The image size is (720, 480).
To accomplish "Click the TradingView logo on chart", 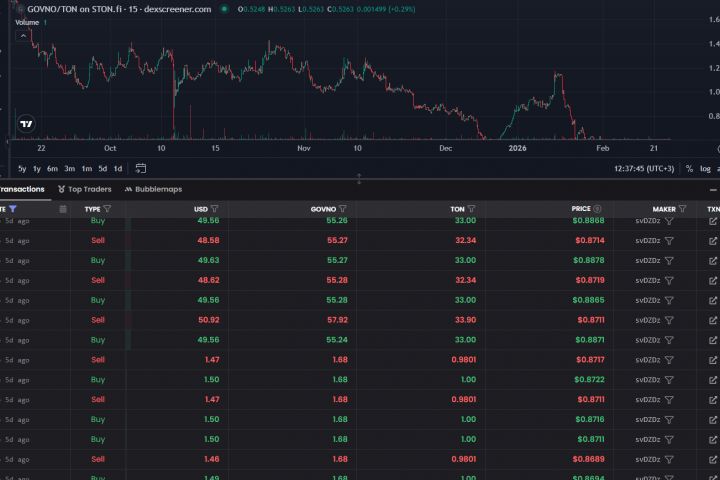I will click(26, 124).
